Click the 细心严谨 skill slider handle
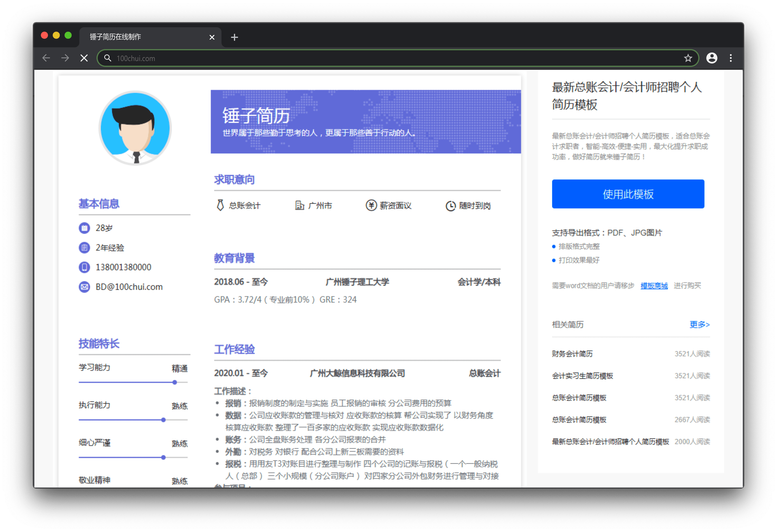 coord(163,457)
